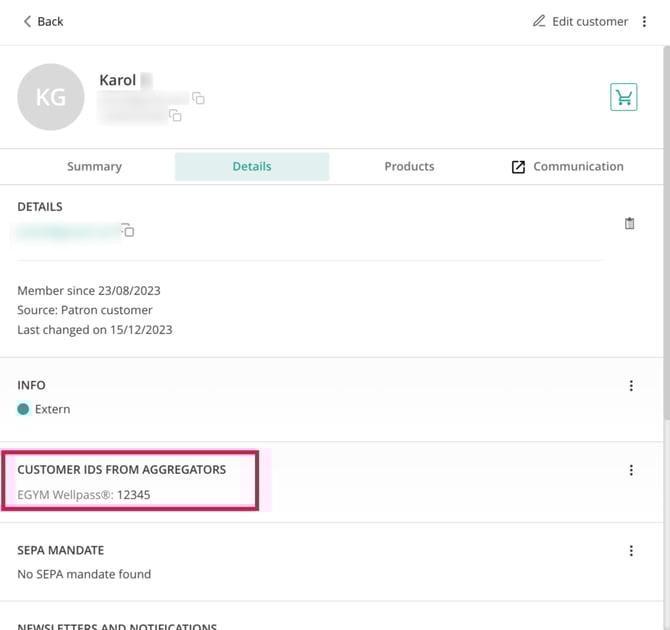Open the shopping cart icon

[x=624, y=97]
